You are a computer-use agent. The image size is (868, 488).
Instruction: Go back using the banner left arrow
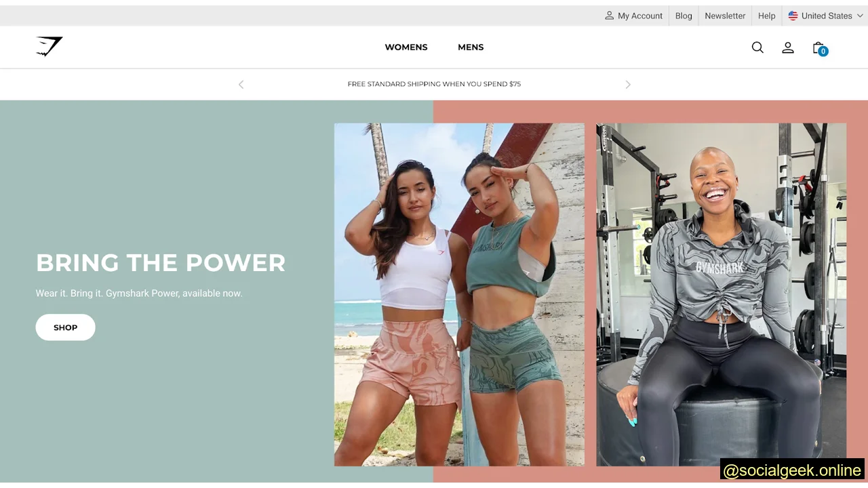(241, 84)
